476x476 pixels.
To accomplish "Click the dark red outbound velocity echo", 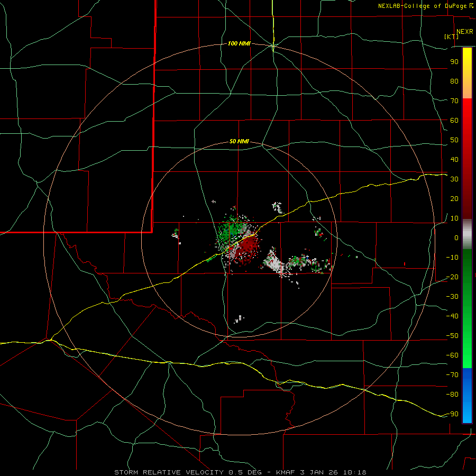I will coord(249,246).
